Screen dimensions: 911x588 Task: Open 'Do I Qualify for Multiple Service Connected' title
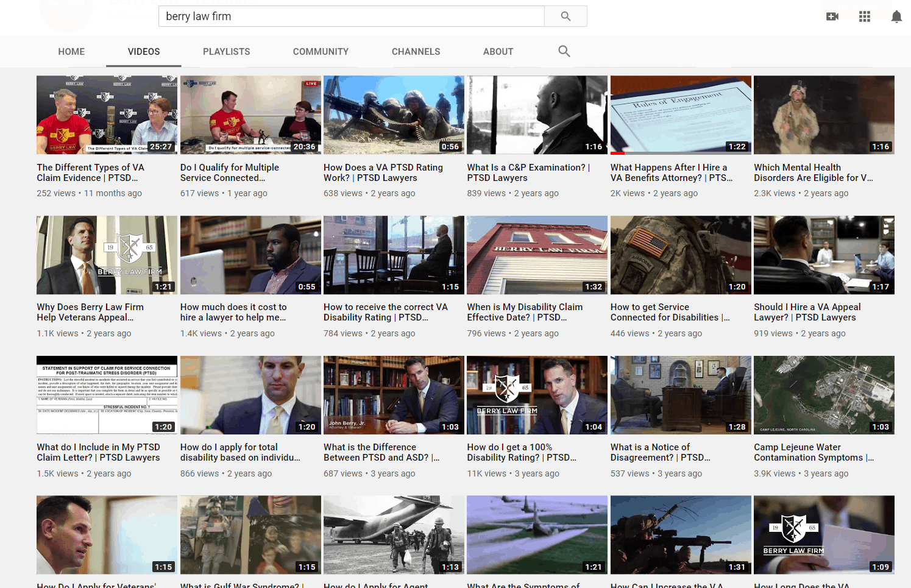pos(230,172)
